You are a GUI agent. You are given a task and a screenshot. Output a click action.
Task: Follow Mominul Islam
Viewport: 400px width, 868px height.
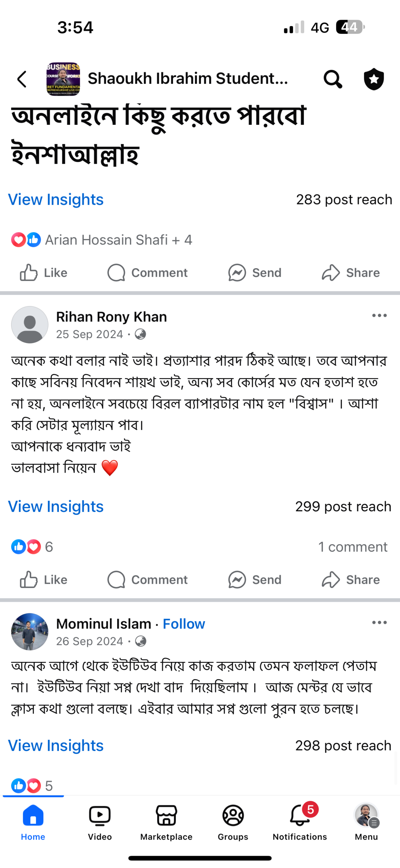click(184, 624)
